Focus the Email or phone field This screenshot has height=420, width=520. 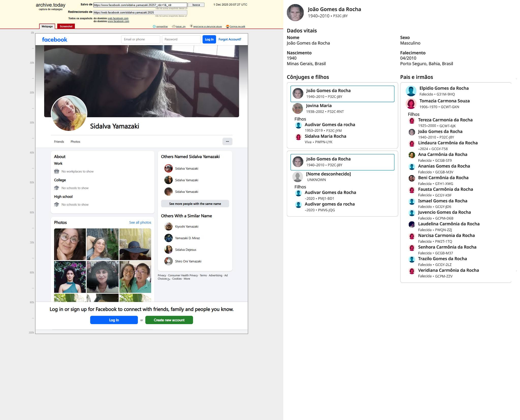[x=141, y=39]
